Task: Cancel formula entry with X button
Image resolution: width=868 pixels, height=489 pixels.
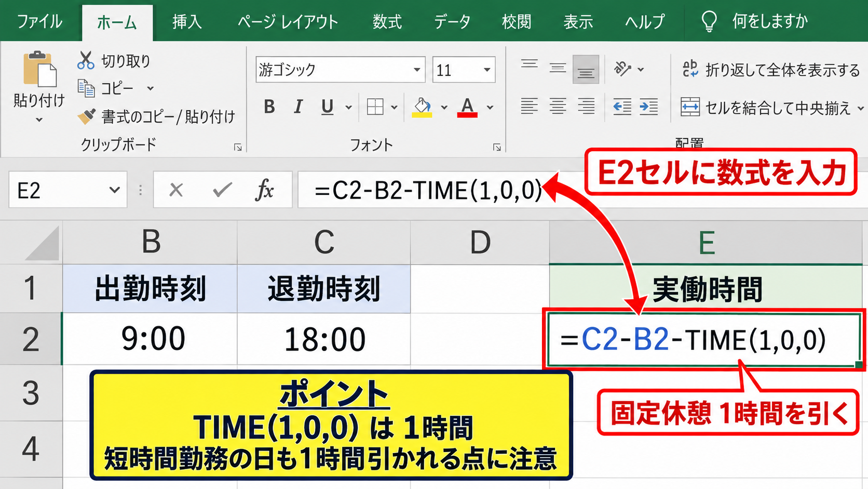Action: click(x=177, y=190)
